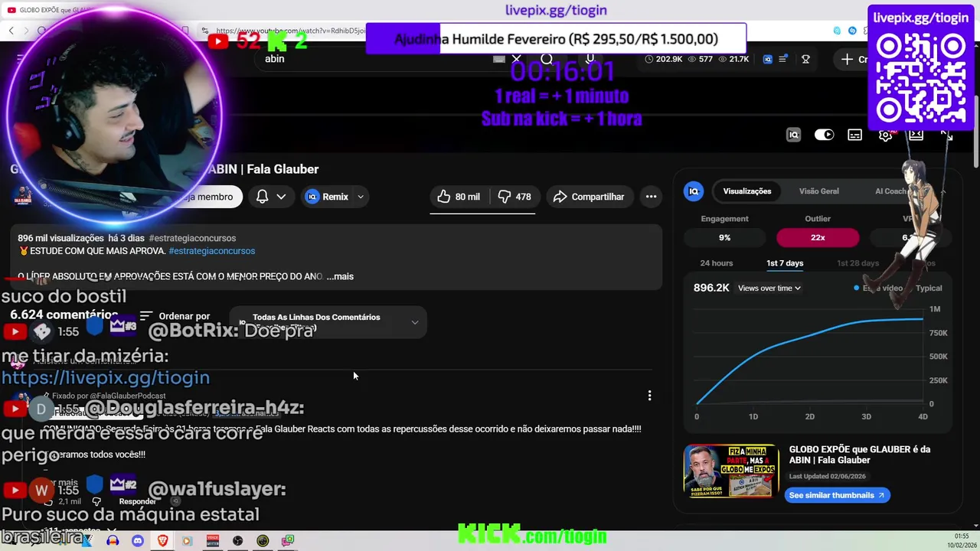Open the OBS Studio taskbar icon
980x551 pixels.
[238, 540]
